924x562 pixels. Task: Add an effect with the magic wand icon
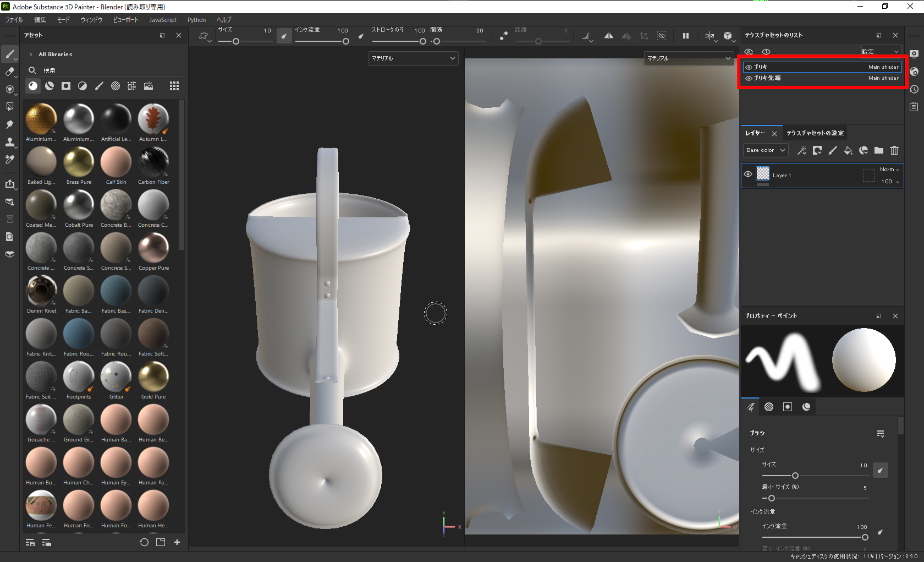pos(802,150)
